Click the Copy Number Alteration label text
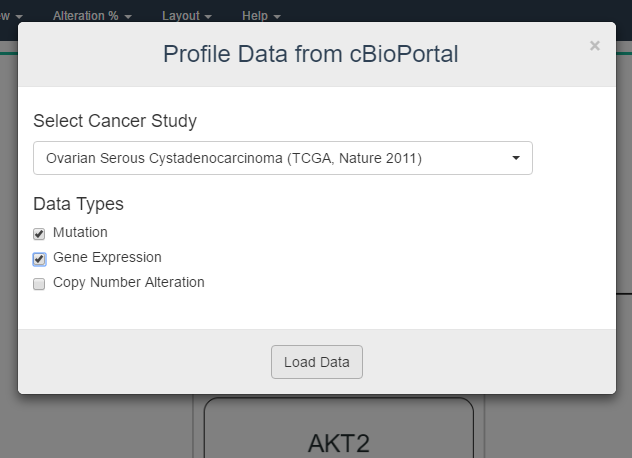The image size is (632, 458). (x=128, y=282)
